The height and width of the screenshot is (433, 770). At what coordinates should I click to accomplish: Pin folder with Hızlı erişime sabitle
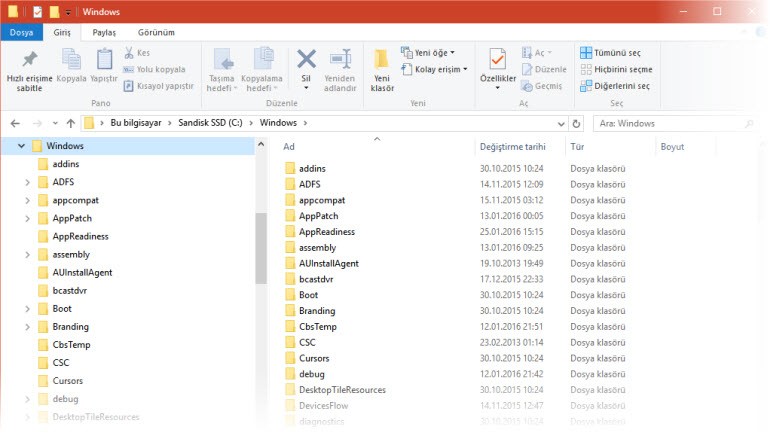(x=29, y=71)
